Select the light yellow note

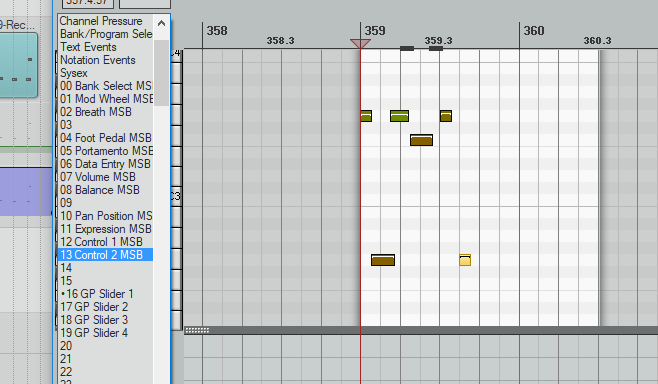[x=465, y=260]
